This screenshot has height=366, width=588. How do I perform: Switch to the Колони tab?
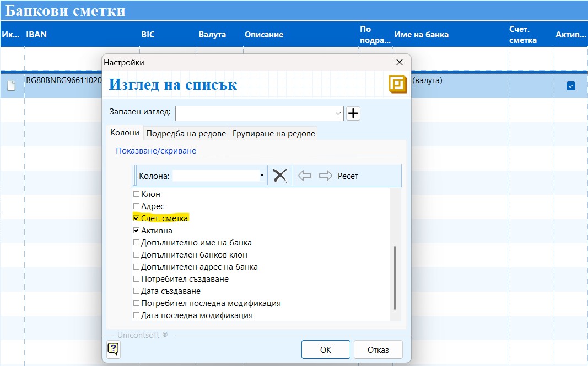(125, 133)
